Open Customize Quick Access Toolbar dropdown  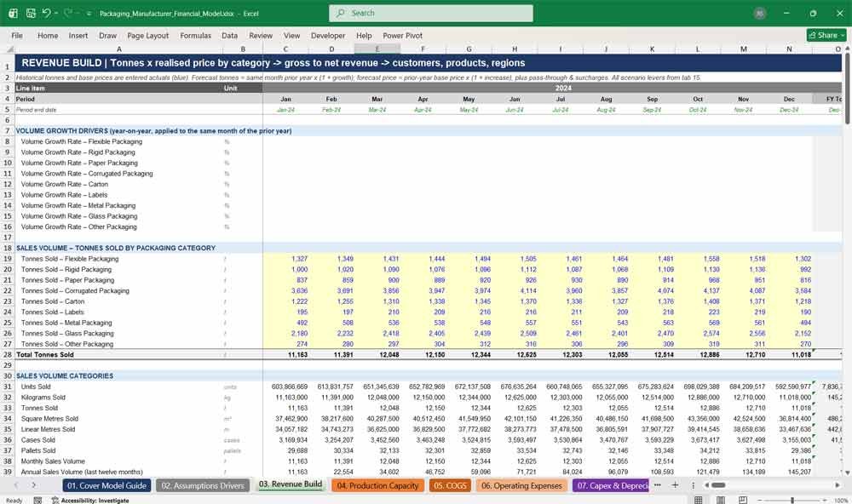[89, 14]
